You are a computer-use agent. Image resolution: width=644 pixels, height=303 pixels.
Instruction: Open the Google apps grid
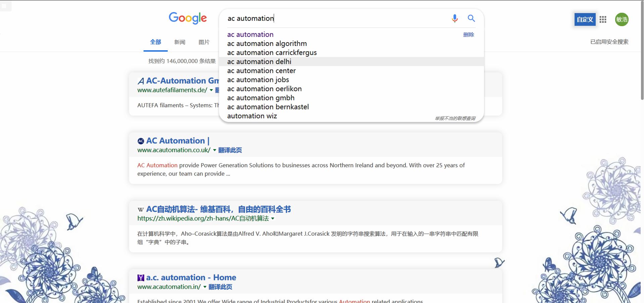[603, 19]
